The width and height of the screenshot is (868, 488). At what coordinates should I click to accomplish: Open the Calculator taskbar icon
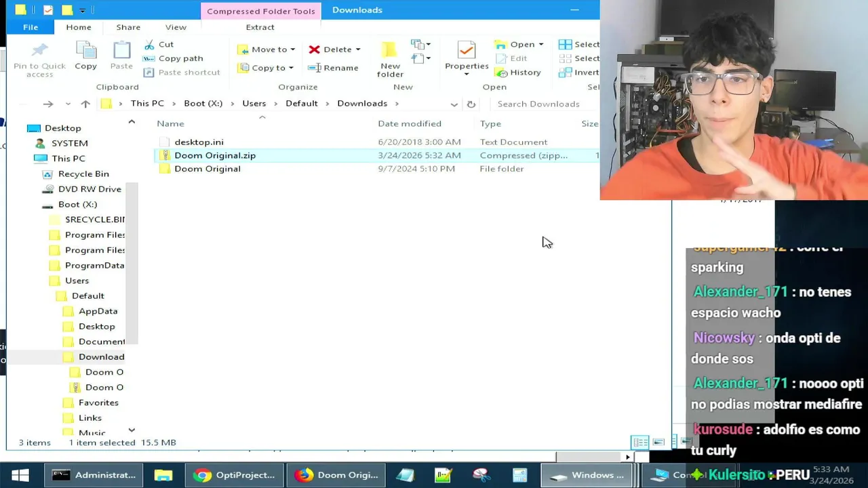pyautogui.click(x=520, y=475)
